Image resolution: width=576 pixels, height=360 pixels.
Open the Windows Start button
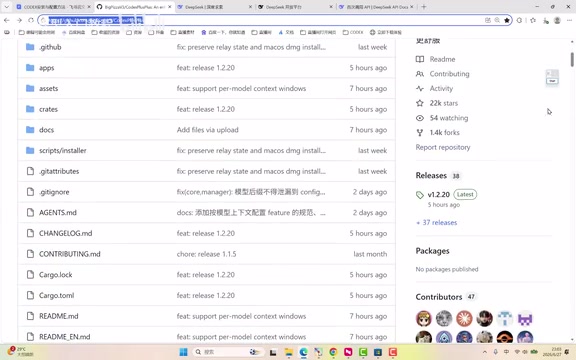183,352
